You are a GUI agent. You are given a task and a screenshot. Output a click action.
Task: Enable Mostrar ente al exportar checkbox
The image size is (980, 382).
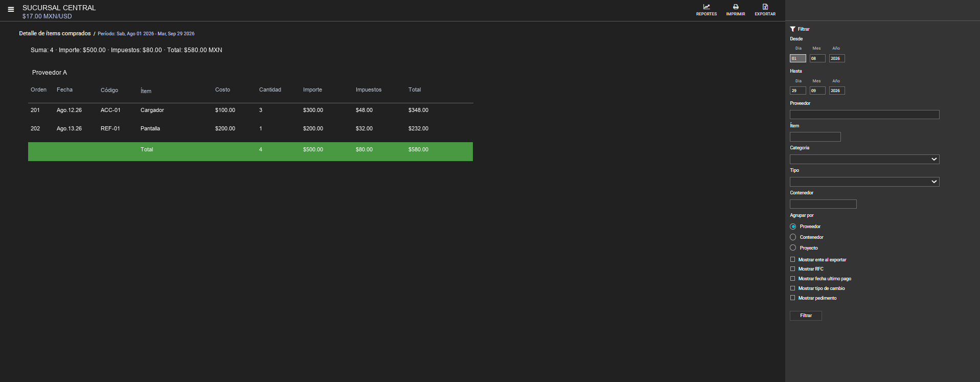click(793, 260)
